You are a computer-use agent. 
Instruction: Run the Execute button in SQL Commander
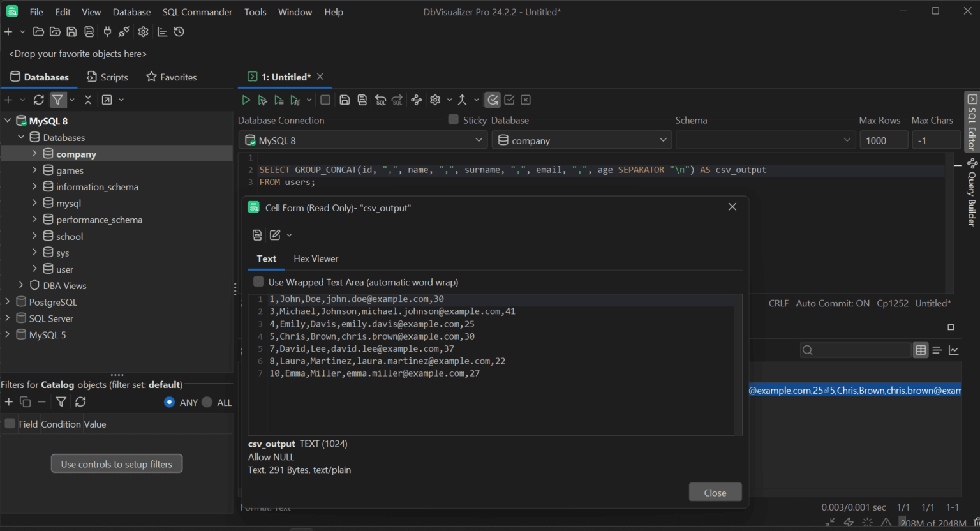(x=246, y=100)
